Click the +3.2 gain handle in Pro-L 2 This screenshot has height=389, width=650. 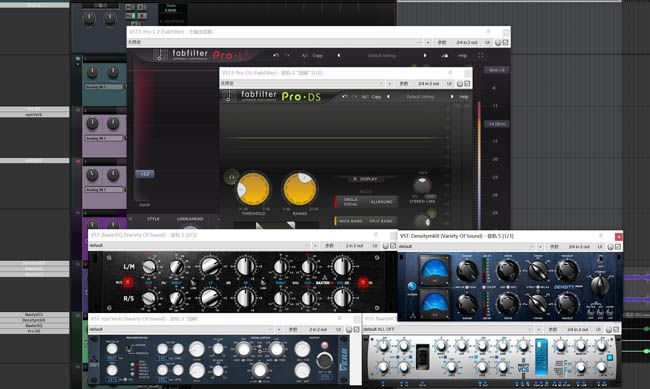tap(145, 174)
